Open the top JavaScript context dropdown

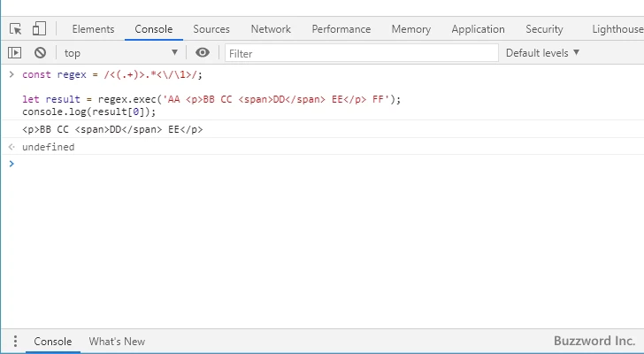tap(120, 53)
